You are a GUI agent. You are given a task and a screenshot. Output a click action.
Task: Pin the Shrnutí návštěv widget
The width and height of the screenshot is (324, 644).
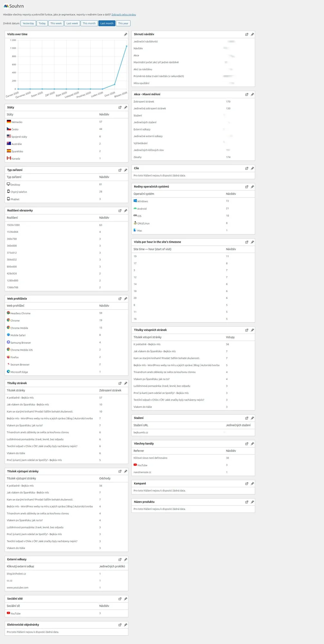[253, 34]
